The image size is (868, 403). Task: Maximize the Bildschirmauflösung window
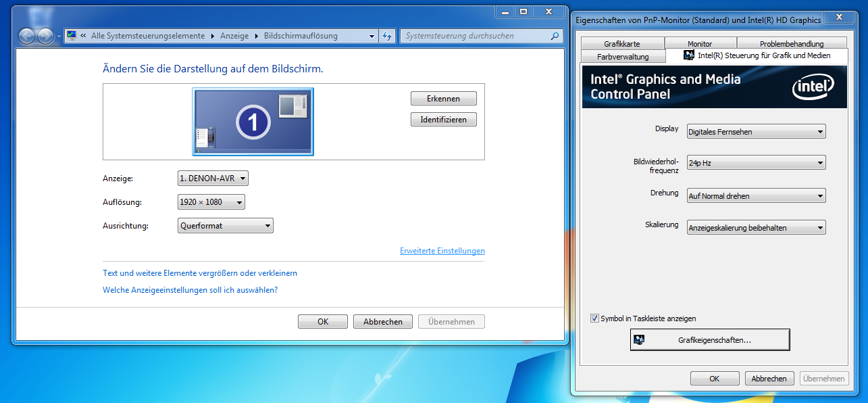tap(524, 11)
